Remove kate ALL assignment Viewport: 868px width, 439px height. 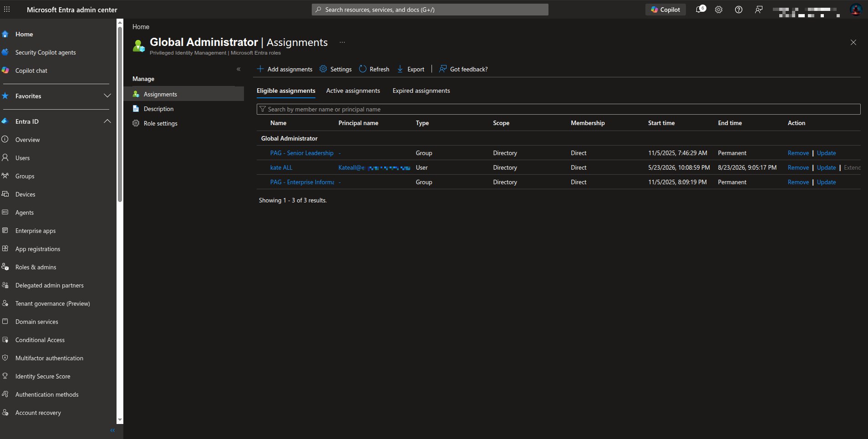[798, 168]
